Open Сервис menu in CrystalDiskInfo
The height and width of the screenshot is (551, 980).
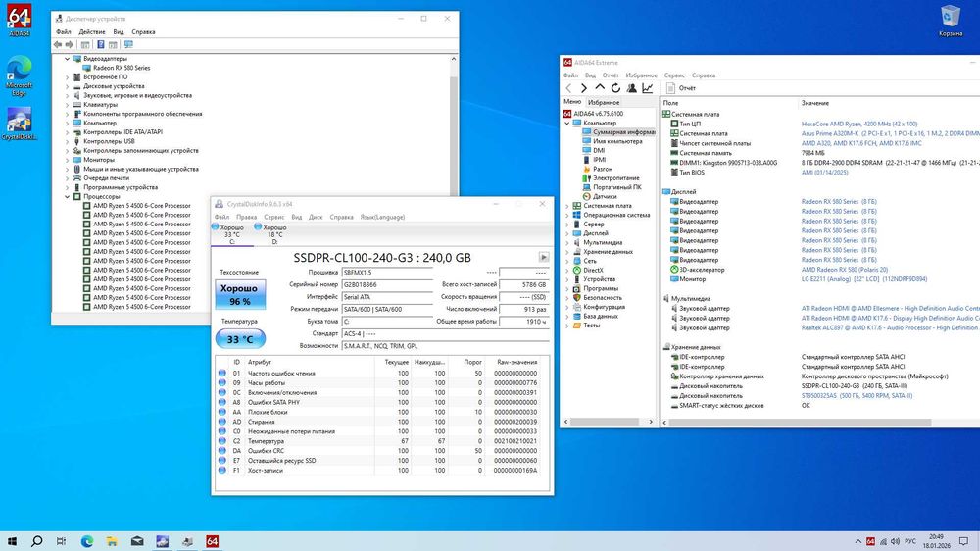point(273,217)
